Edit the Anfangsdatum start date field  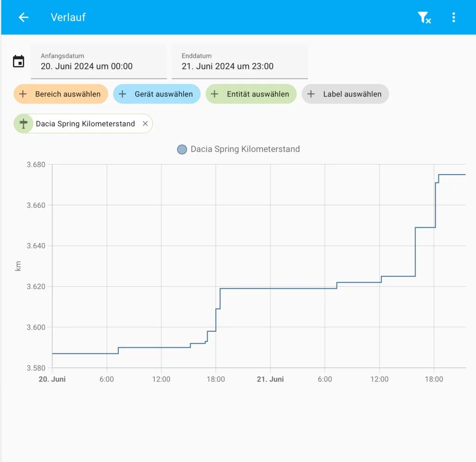tap(98, 62)
